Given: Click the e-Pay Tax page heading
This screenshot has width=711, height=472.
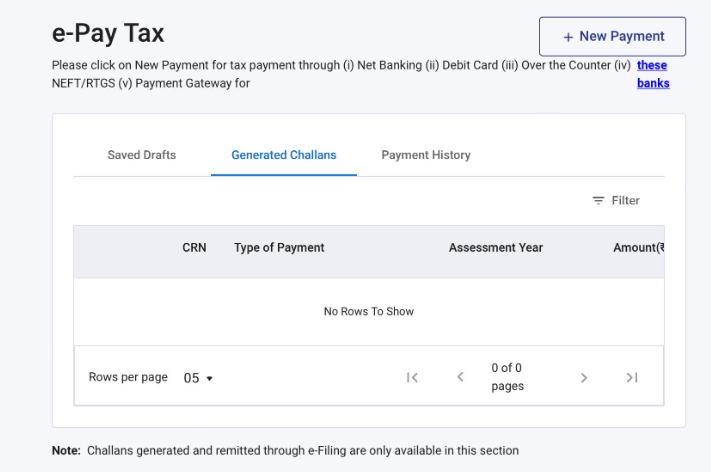Looking at the screenshot, I should [x=108, y=33].
